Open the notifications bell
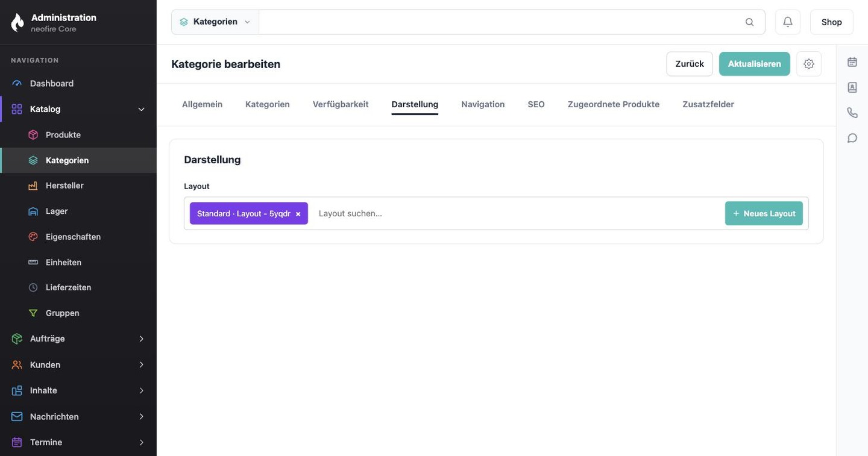Viewport: 868px width, 456px height. click(x=788, y=22)
